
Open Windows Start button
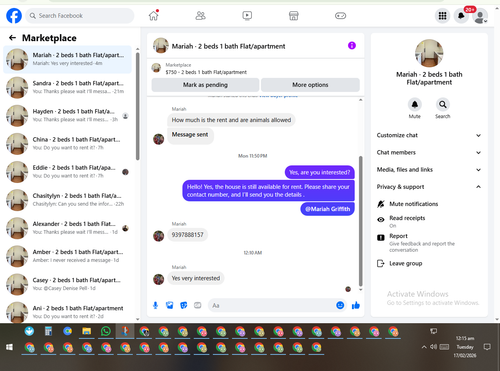point(9,347)
